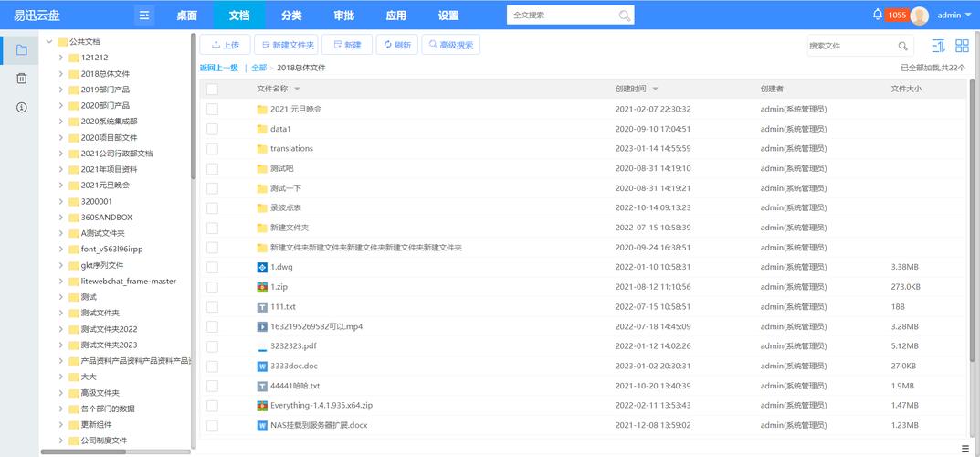The width and height of the screenshot is (980, 457).
Task: Click the notification bell icon
Action: tap(878, 15)
